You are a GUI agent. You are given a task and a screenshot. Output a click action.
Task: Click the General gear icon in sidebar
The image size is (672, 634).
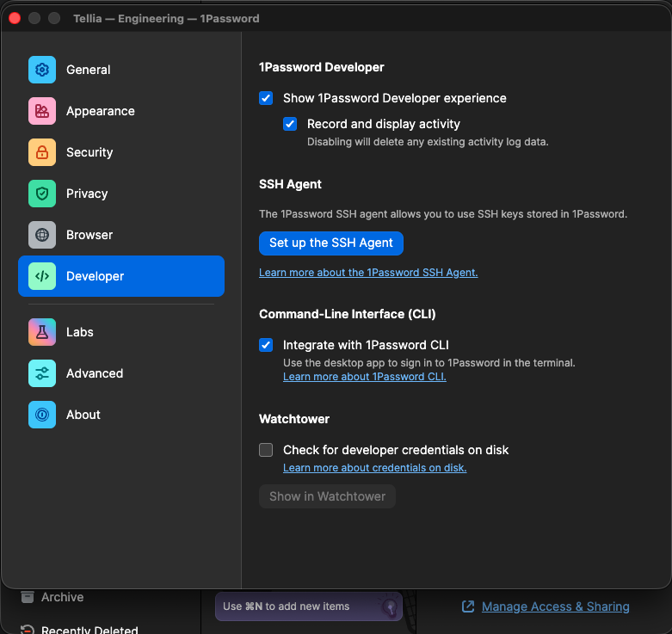tap(42, 70)
